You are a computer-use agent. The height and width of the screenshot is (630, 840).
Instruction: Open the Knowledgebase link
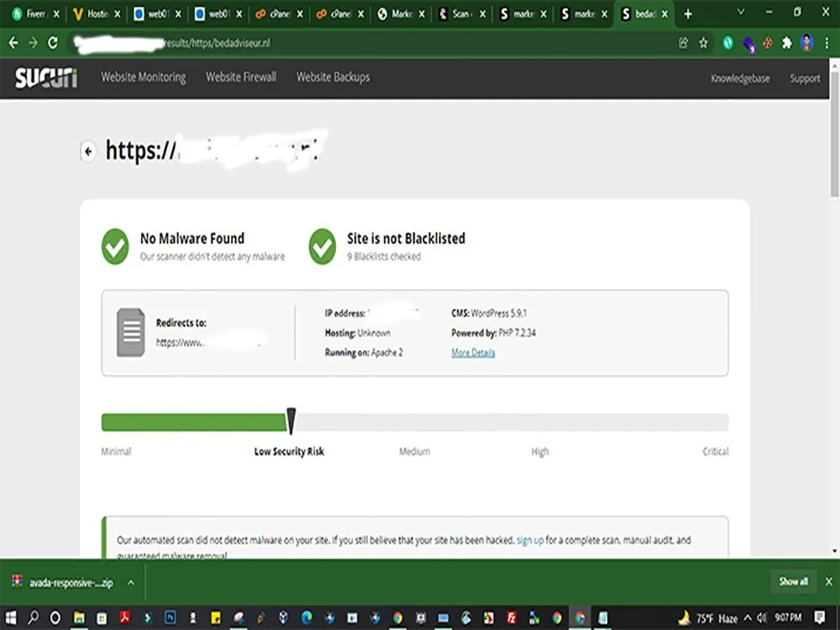[x=740, y=79]
